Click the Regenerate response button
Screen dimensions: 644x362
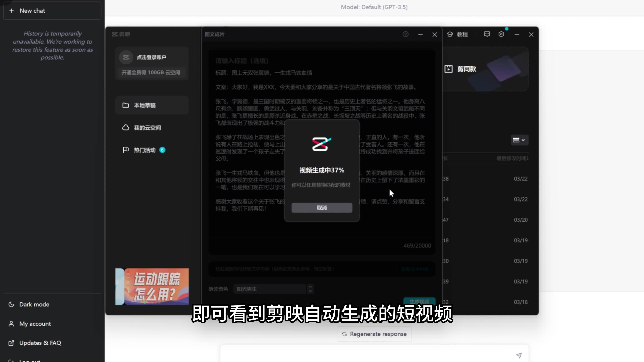click(x=374, y=334)
